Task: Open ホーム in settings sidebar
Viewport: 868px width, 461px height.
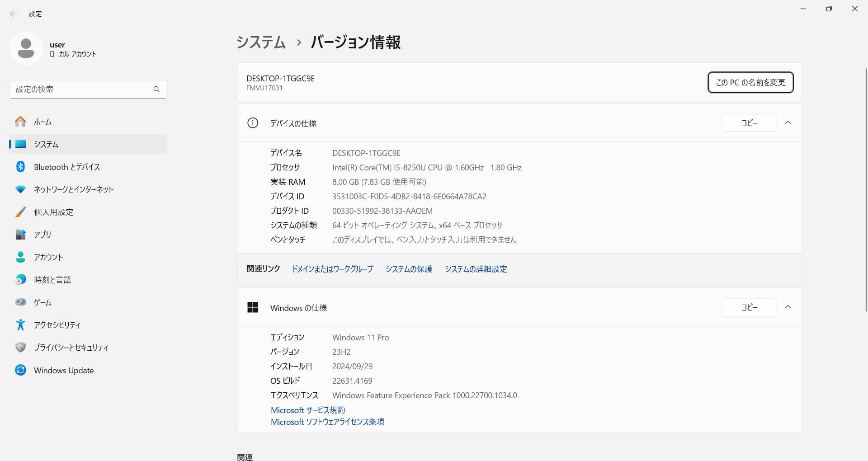Action: click(88, 122)
